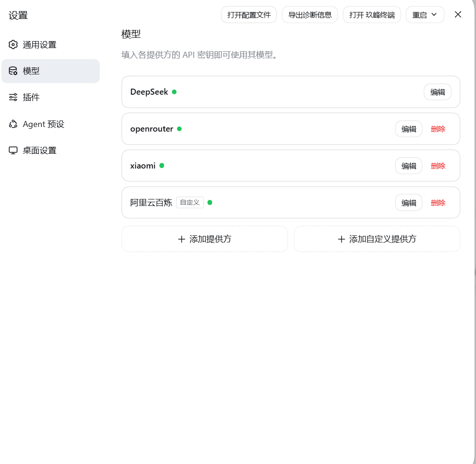The width and height of the screenshot is (476, 464).
Task: Click the 设置 title text
Action: point(18,15)
